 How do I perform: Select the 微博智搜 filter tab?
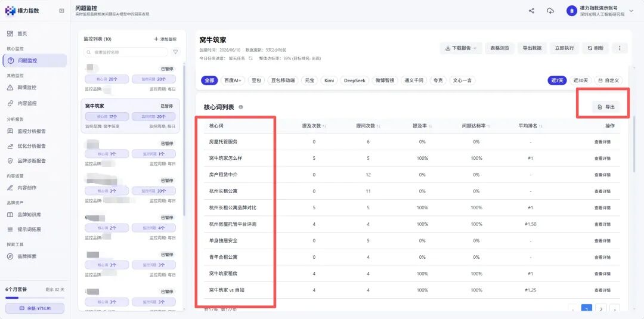pyautogui.click(x=385, y=80)
